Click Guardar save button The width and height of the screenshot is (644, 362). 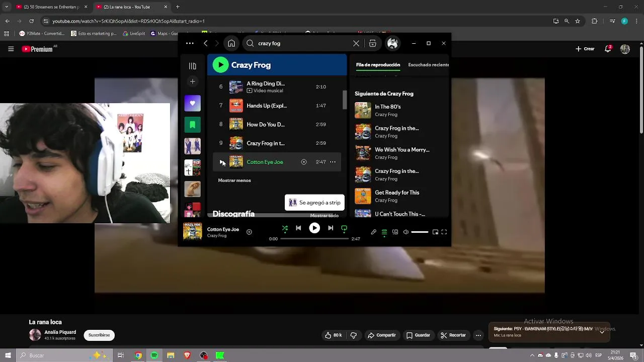[x=418, y=335]
